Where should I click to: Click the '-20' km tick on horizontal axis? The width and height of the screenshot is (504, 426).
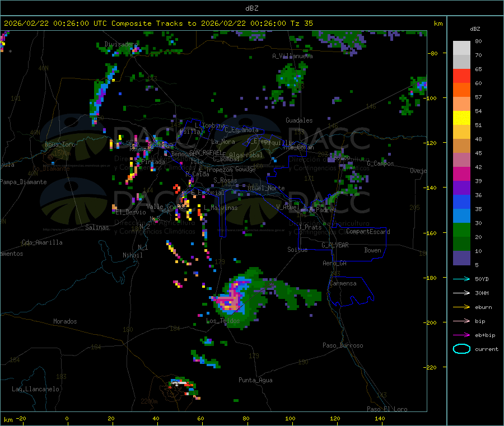click(21, 418)
